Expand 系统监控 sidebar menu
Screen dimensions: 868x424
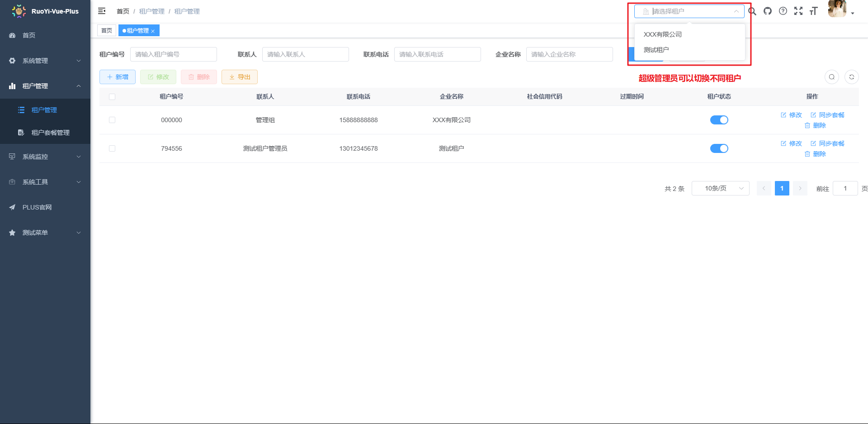(45, 157)
